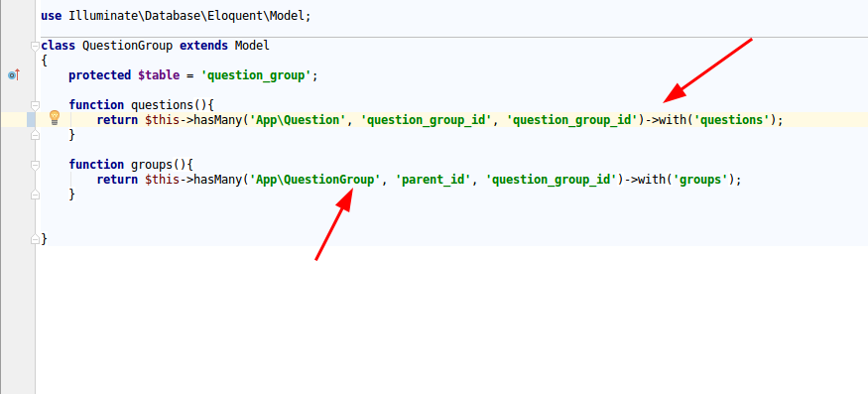Viewport: 868px width, 394px height.
Task: Click the 'question_group_id' string in groups() line
Action: pyautogui.click(x=552, y=180)
